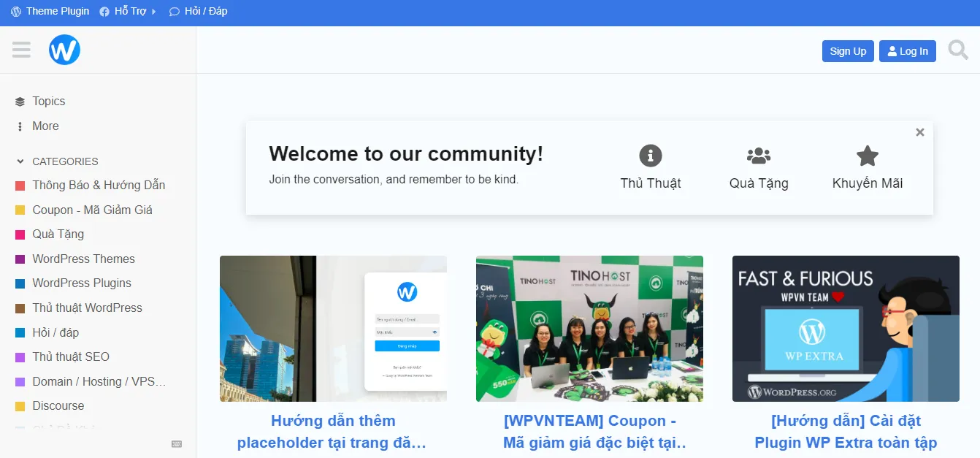The width and height of the screenshot is (980, 458).
Task: Open More in the sidebar
Action: point(45,126)
